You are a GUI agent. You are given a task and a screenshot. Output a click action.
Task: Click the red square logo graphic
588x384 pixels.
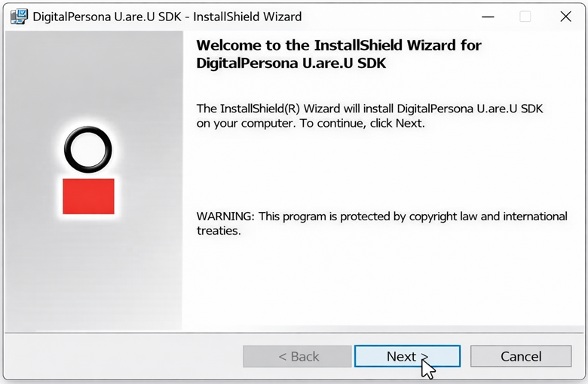(88, 196)
